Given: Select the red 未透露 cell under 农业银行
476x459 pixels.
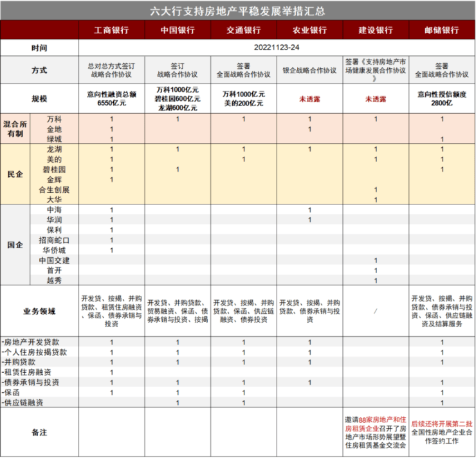Looking at the screenshot, I should [x=309, y=99].
